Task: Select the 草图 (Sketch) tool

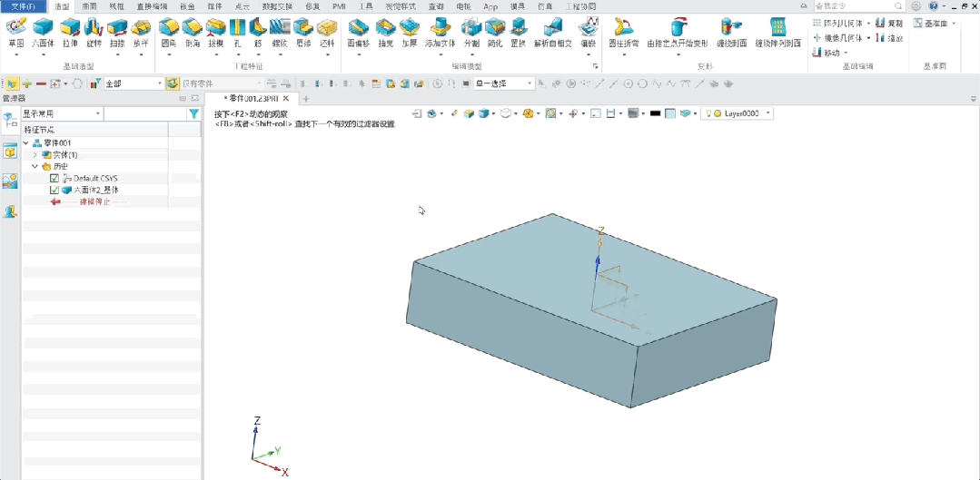Action: (x=15, y=32)
